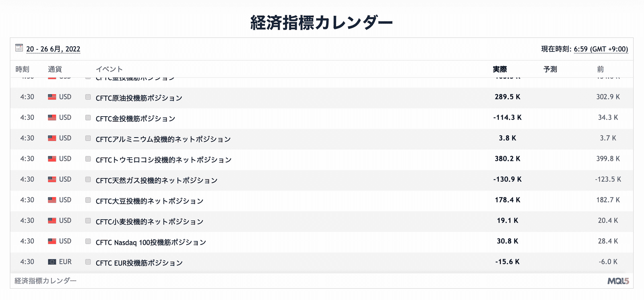
Task: Click EU flag icon in EUR row
Action: [52, 262]
